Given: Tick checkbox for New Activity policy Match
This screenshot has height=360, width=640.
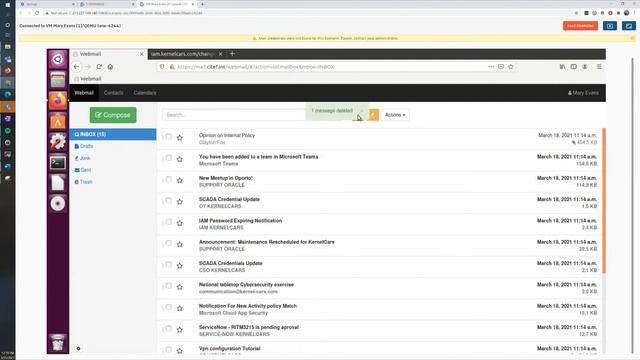Looking at the screenshot, I should tap(168, 307).
